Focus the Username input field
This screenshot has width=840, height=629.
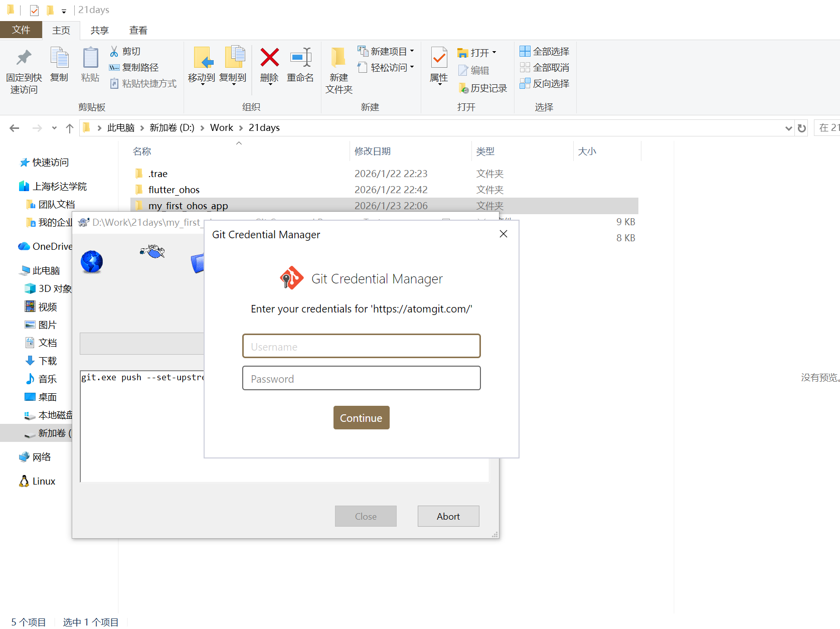[361, 346]
